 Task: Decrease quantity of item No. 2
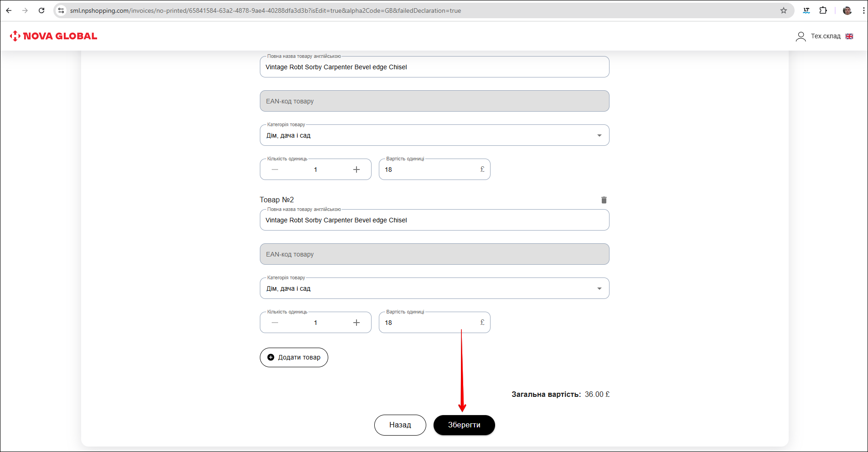[275, 323]
